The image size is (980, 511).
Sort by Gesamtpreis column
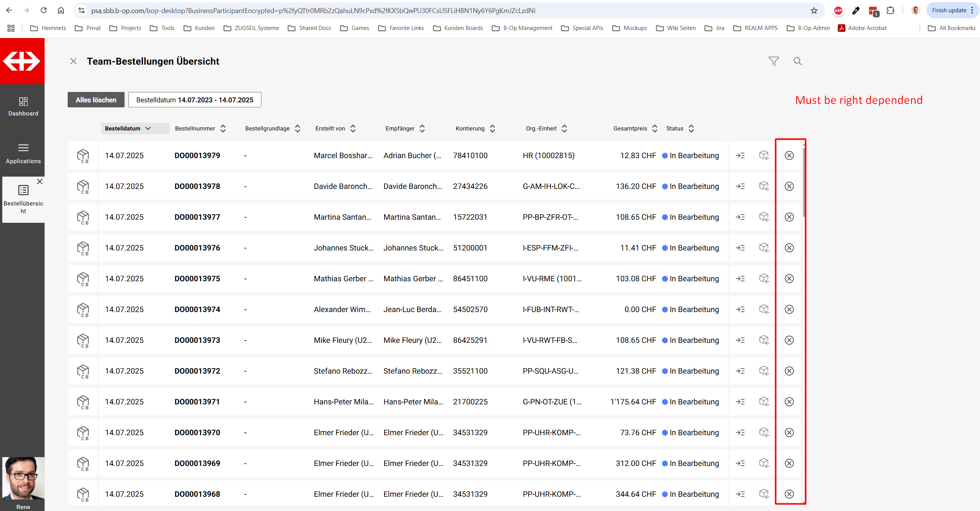654,129
